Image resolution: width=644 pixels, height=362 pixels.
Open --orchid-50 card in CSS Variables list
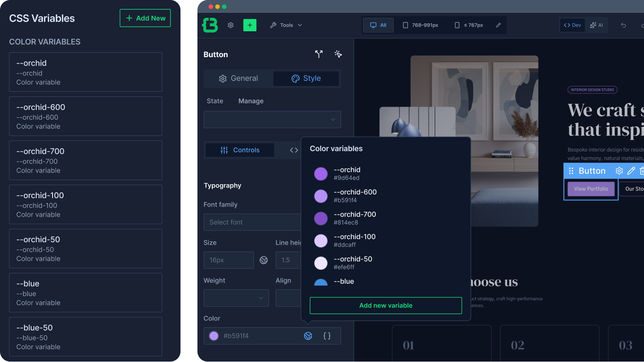coord(86,249)
